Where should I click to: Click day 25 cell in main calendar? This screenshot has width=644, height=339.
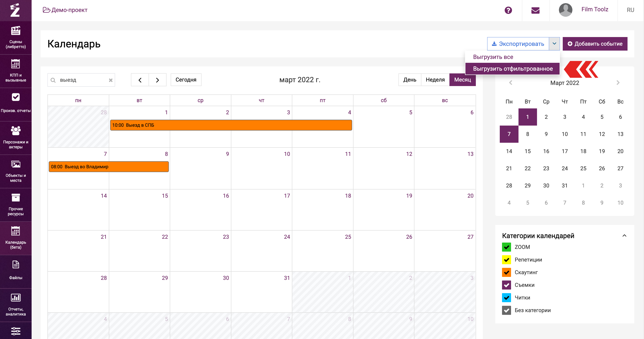[323, 251]
